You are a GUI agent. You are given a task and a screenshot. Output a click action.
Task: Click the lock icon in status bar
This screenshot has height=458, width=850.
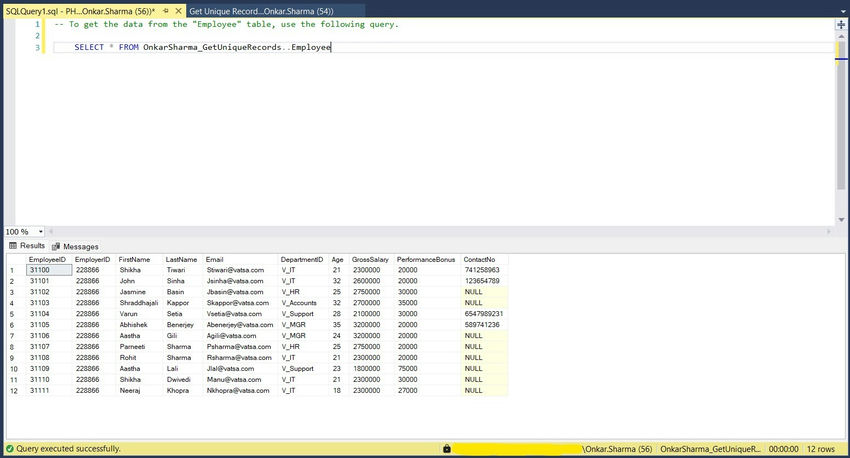447,449
